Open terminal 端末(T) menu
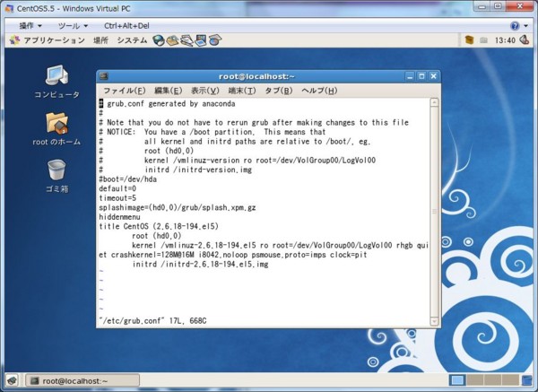This screenshot has width=538, height=392. tap(242, 91)
